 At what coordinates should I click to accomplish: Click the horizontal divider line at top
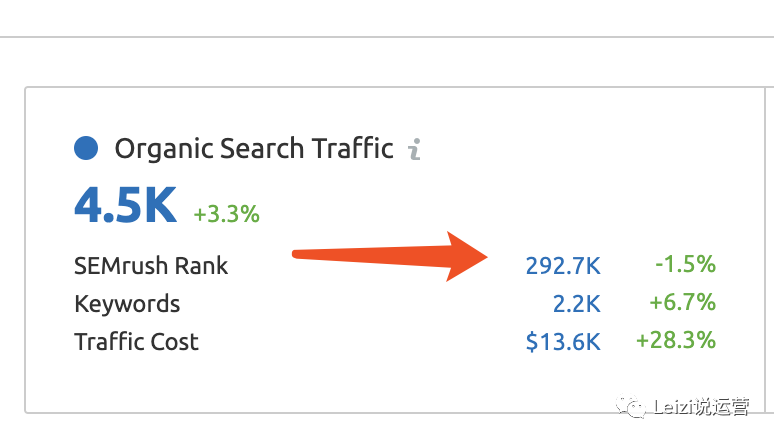click(387, 37)
